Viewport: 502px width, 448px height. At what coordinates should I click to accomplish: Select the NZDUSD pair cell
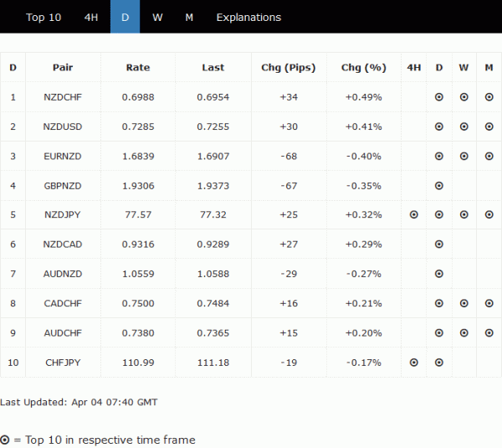point(63,126)
